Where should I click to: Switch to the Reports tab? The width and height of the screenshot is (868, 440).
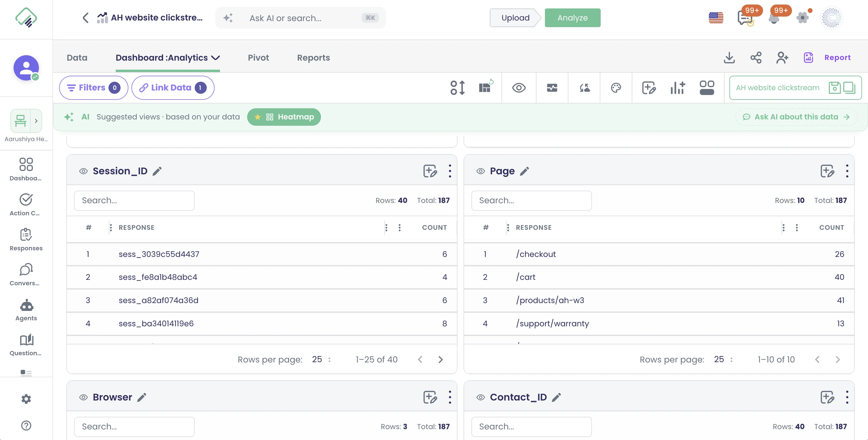(313, 58)
